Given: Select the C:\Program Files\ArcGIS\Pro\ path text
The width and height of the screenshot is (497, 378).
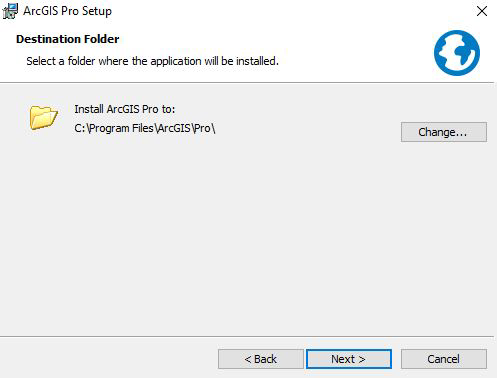Looking at the screenshot, I should [145, 128].
